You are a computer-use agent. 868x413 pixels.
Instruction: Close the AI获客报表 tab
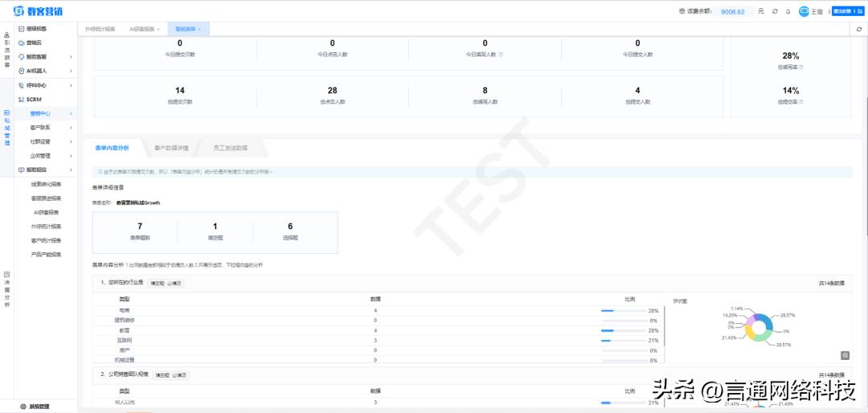point(158,29)
